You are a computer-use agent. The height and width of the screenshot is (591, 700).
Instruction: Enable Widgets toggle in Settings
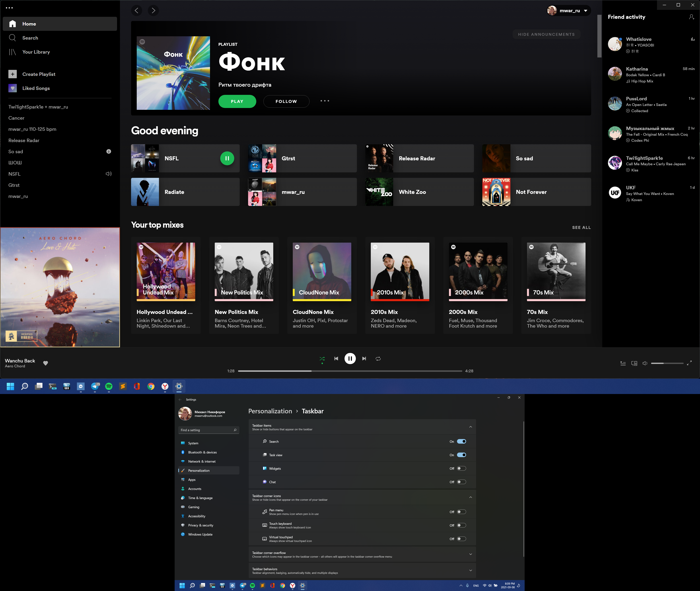click(461, 468)
